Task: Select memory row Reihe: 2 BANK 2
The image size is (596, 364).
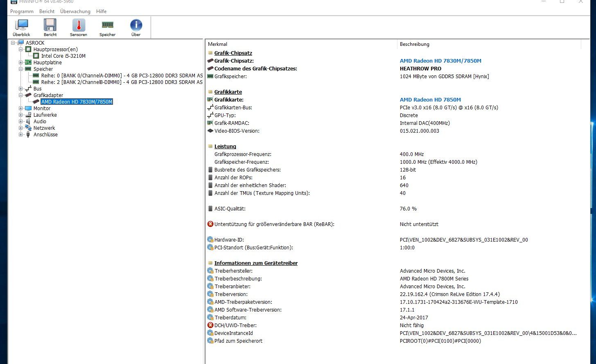Action: [122, 82]
